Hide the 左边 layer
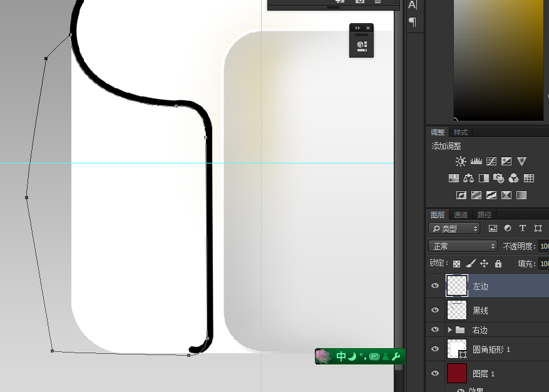This screenshot has width=549, height=392. tap(435, 286)
